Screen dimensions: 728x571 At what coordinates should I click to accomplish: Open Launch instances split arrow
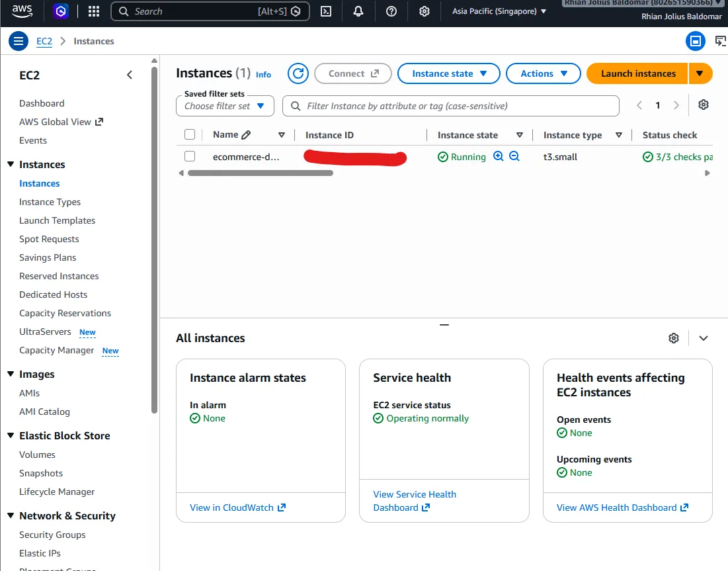pos(700,73)
